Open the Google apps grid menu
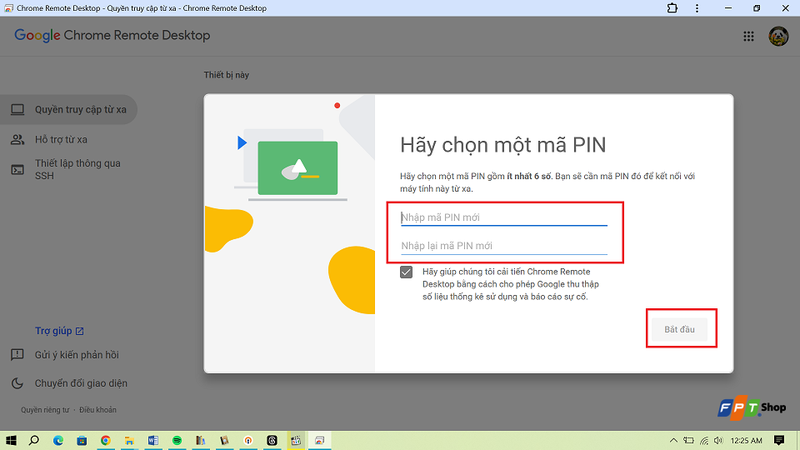800x450 pixels. pyautogui.click(x=748, y=36)
